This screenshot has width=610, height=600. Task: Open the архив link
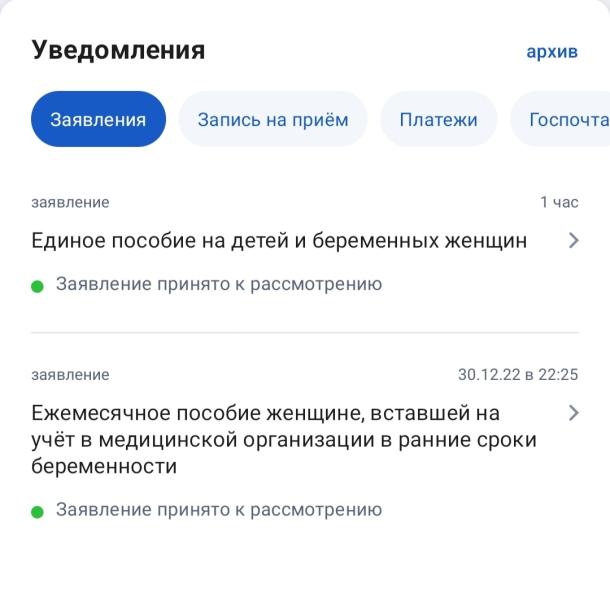[x=552, y=52]
